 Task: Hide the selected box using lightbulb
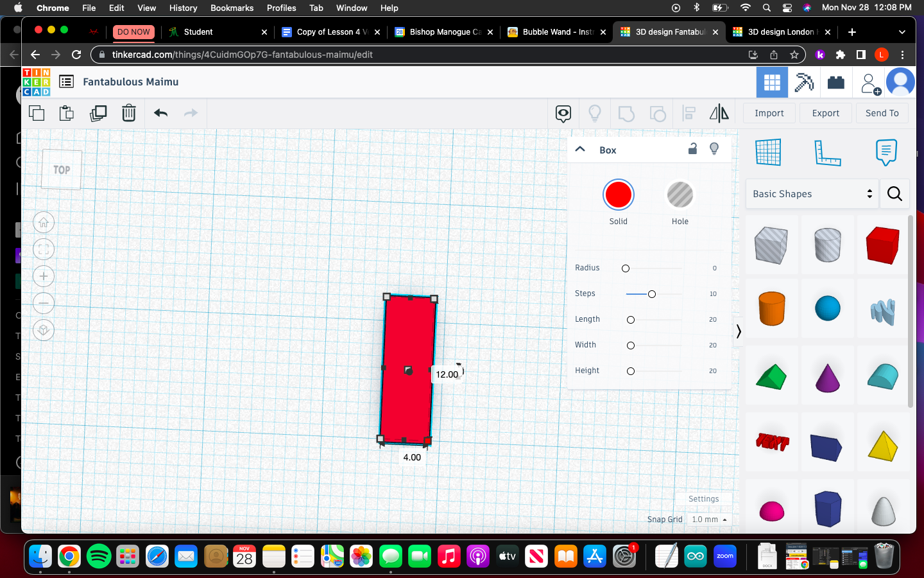coord(714,149)
